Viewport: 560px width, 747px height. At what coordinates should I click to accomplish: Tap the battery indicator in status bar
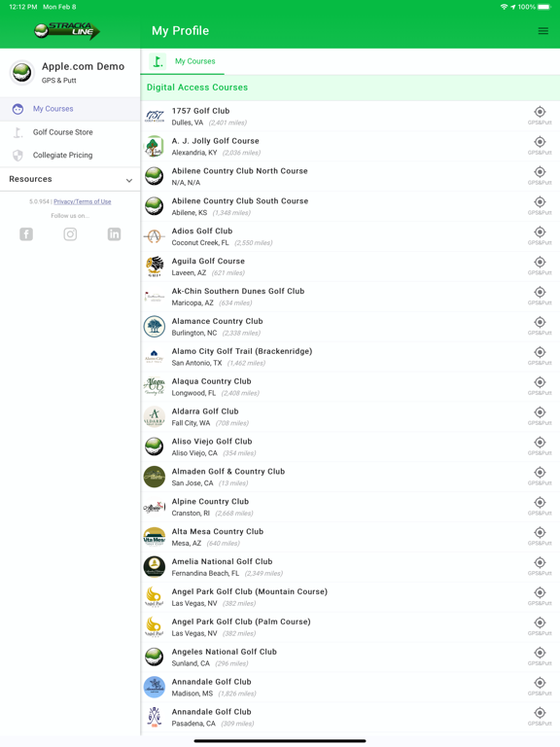[544, 7]
